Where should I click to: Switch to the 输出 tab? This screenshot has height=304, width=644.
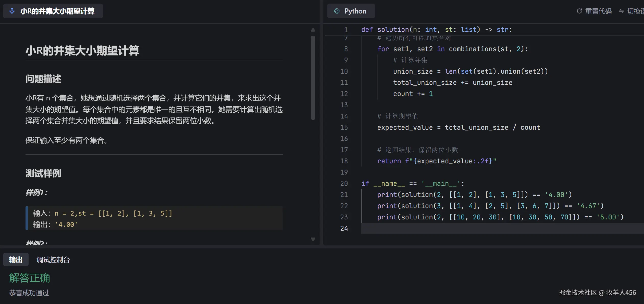[16, 259]
